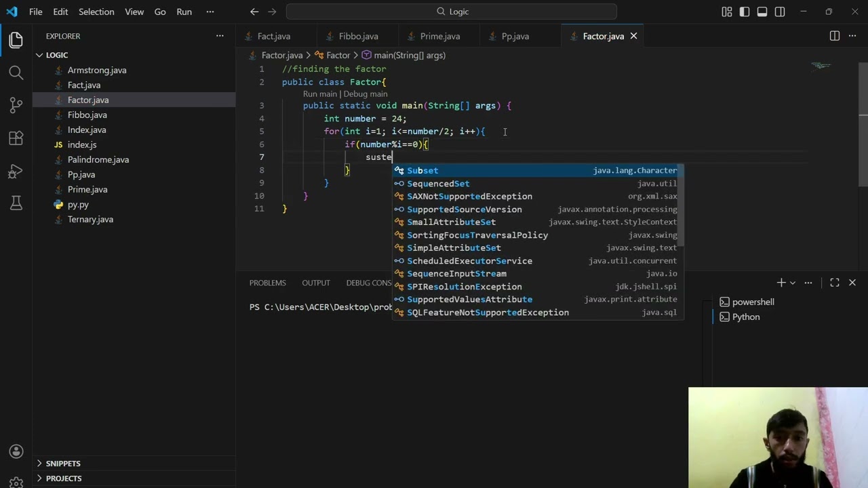This screenshot has width=868, height=488.
Task: Open the File menu
Action: [36, 12]
